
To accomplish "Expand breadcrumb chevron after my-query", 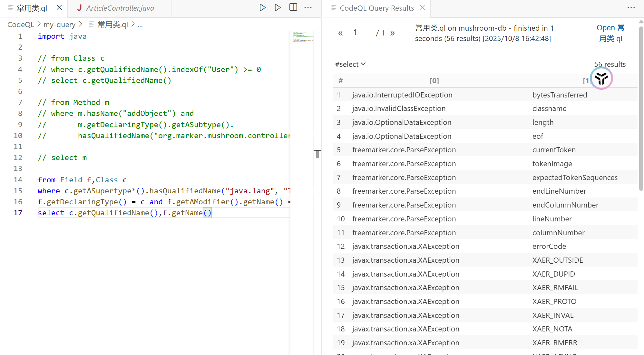I will (81, 24).
